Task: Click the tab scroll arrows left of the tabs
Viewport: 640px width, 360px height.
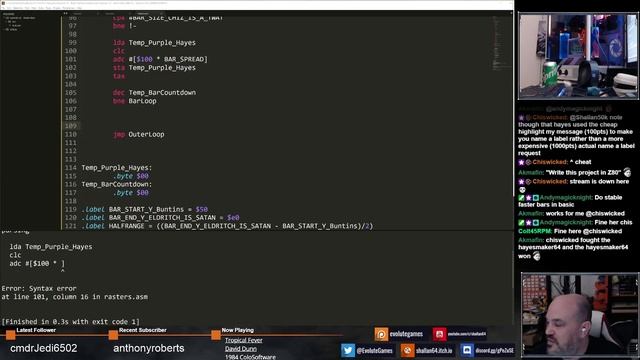Action: (65, 13)
